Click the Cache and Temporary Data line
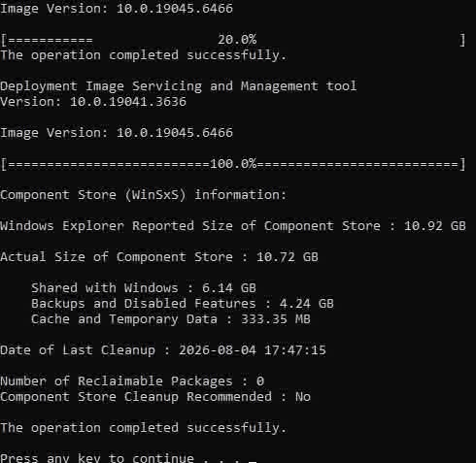Image resolution: width=476 pixels, height=463 pixels. (171, 319)
